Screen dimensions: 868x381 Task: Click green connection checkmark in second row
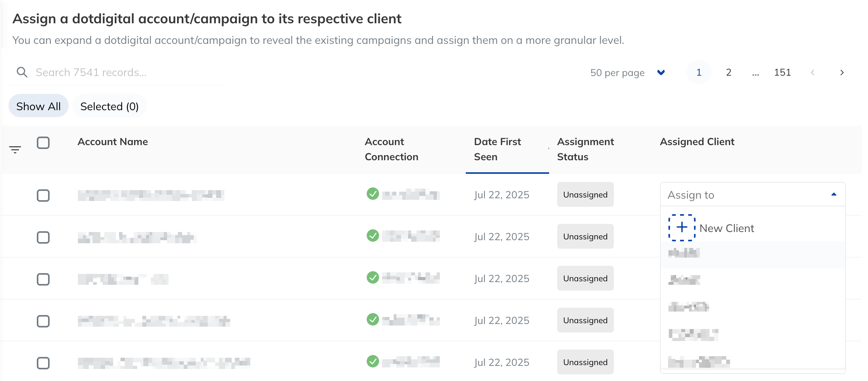coord(373,236)
